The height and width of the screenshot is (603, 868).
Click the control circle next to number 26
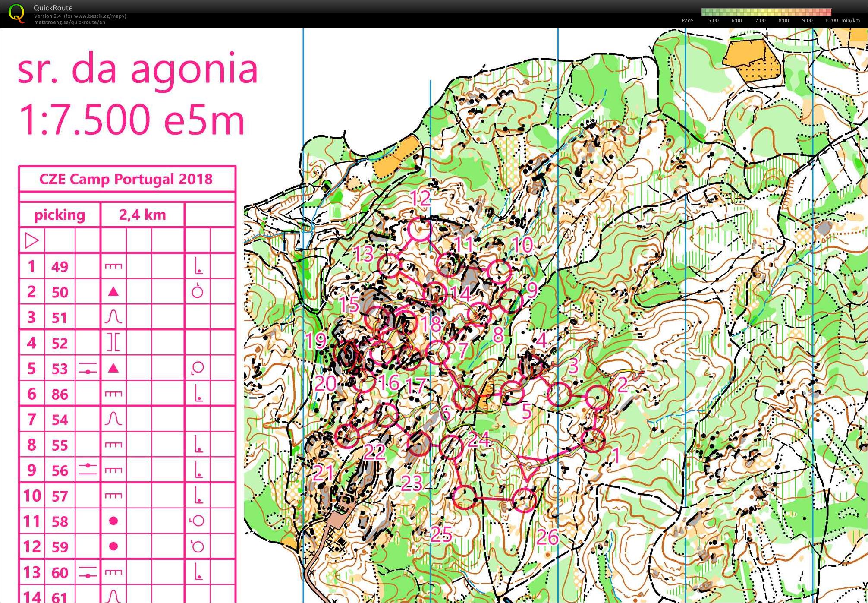(524, 500)
